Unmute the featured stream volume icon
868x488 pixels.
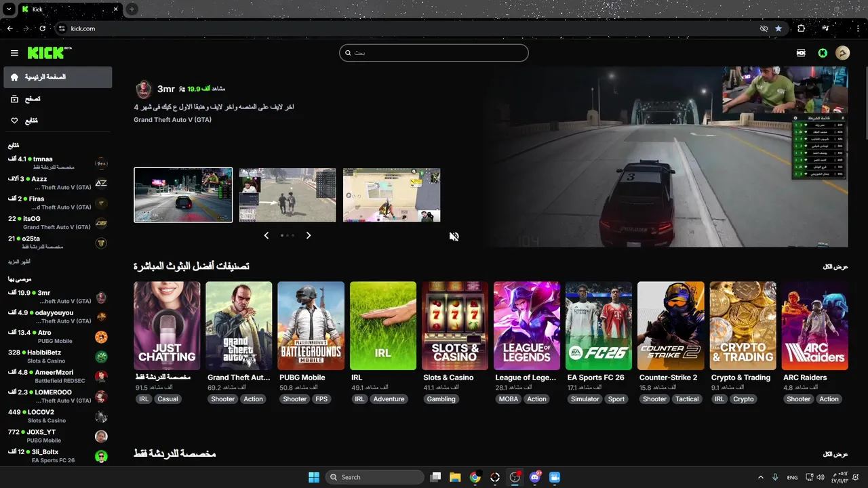pyautogui.click(x=454, y=236)
